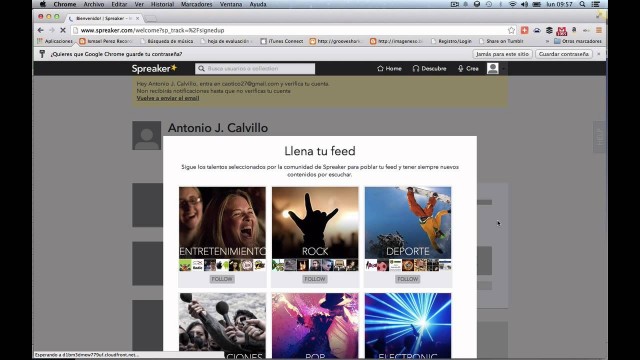Click the battery status icon
640x360 pixels.
tap(537, 4)
